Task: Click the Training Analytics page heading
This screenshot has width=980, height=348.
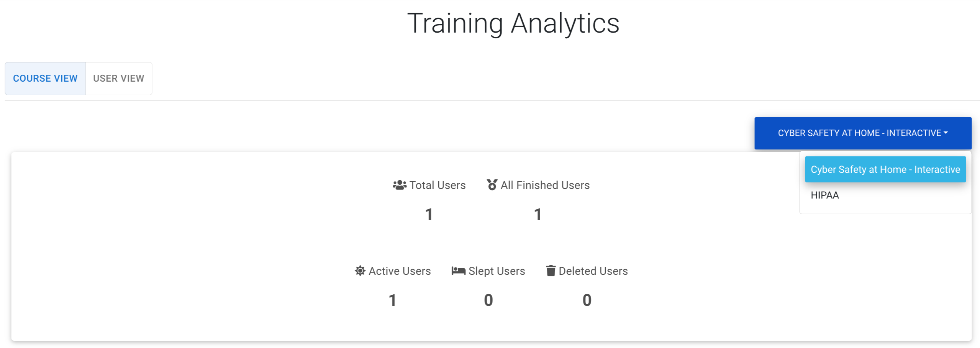Action: pos(513,23)
